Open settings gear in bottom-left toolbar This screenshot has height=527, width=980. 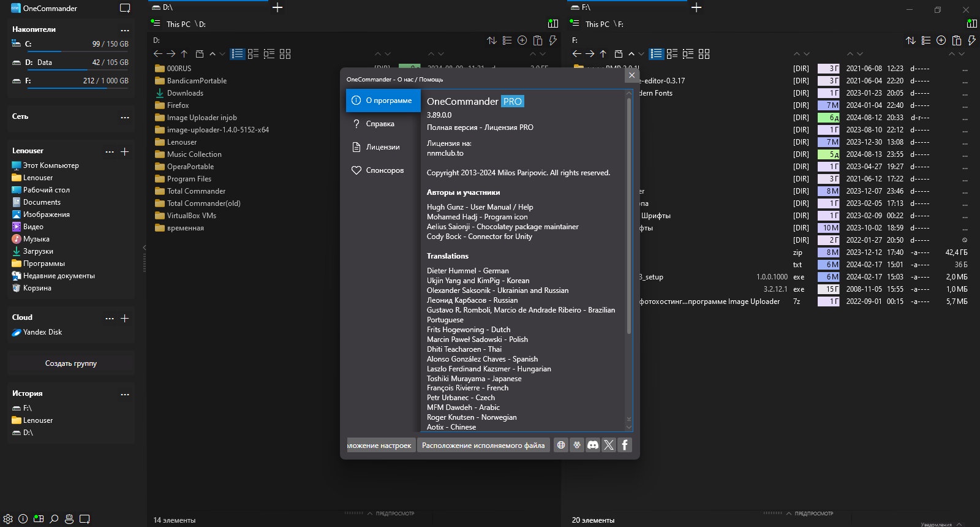point(8,518)
